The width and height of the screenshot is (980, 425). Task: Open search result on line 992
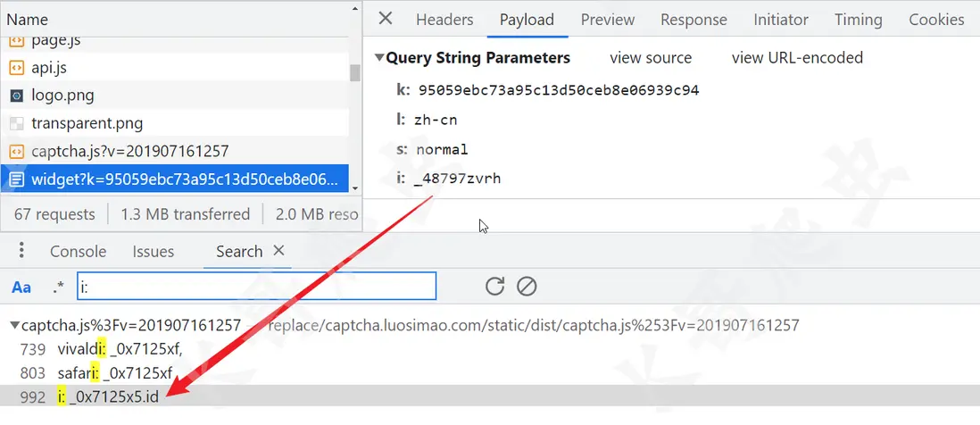pos(115,397)
